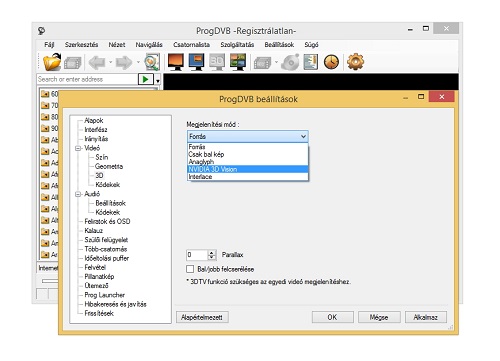Increase Parallax value with up arrow
The height and width of the screenshot is (361, 500).
point(212,253)
